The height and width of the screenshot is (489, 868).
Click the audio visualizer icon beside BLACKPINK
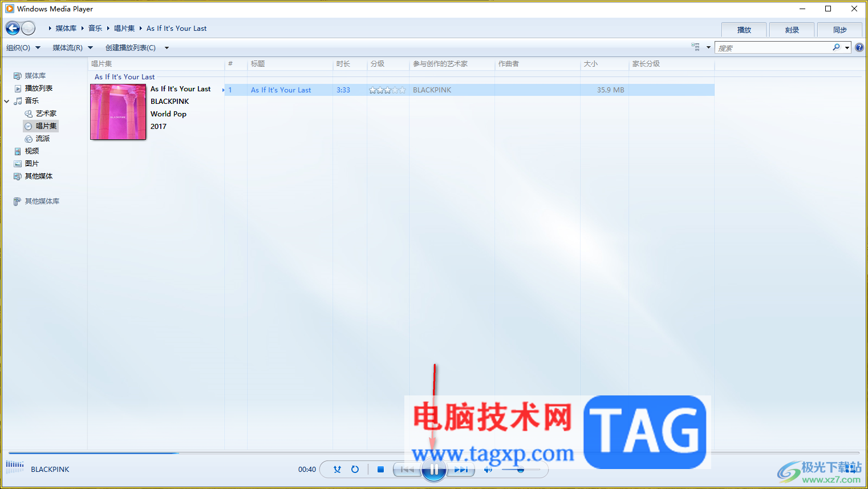pyautogui.click(x=15, y=467)
